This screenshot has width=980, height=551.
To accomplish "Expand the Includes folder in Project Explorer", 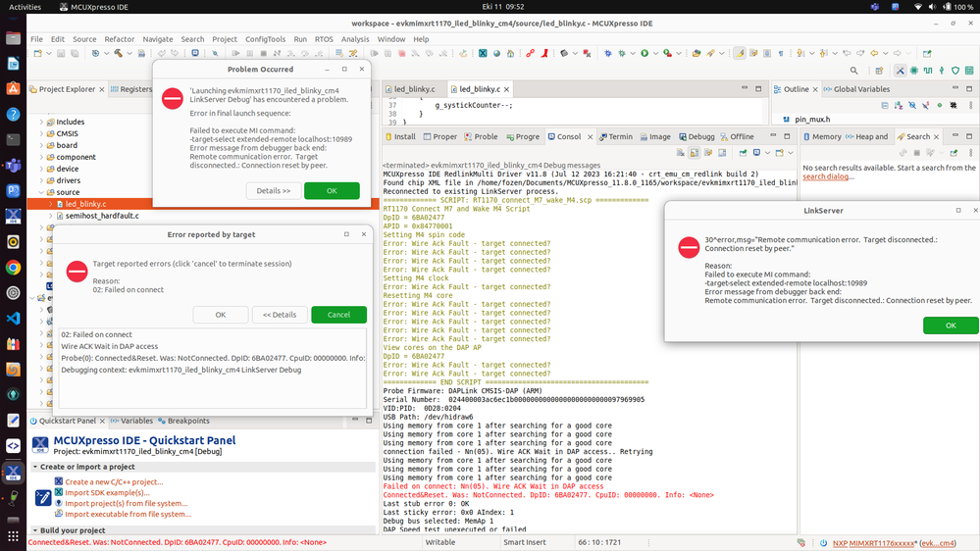I will [41, 122].
